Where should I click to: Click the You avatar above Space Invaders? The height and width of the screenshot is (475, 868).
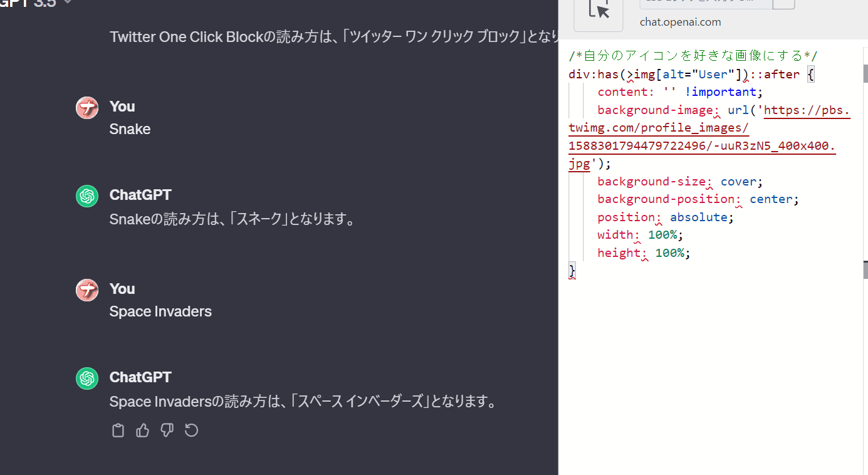[86, 290]
